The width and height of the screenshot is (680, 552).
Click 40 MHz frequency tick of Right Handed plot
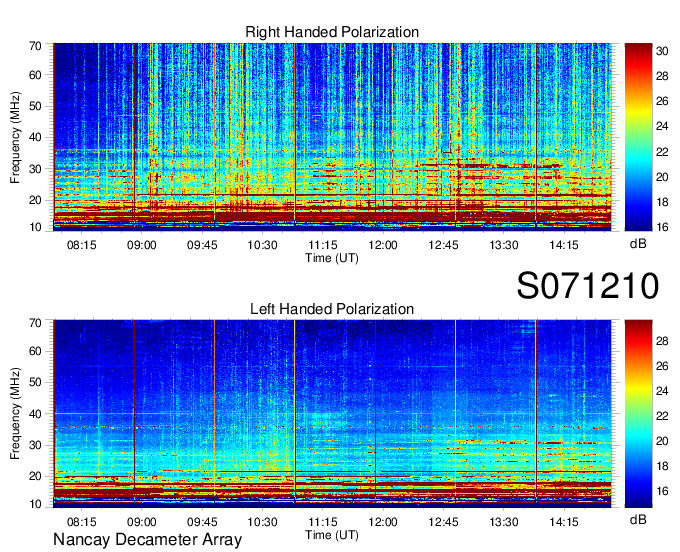coord(35,138)
